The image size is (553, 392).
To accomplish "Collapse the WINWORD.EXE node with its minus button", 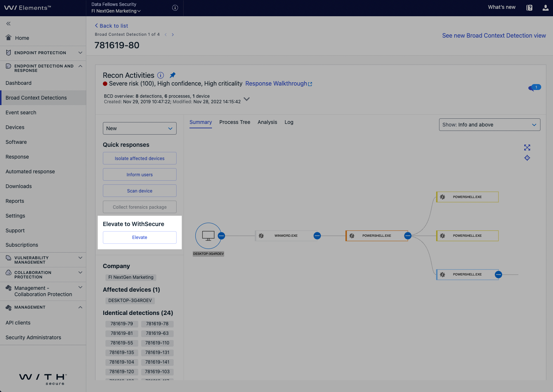I will click(x=317, y=236).
